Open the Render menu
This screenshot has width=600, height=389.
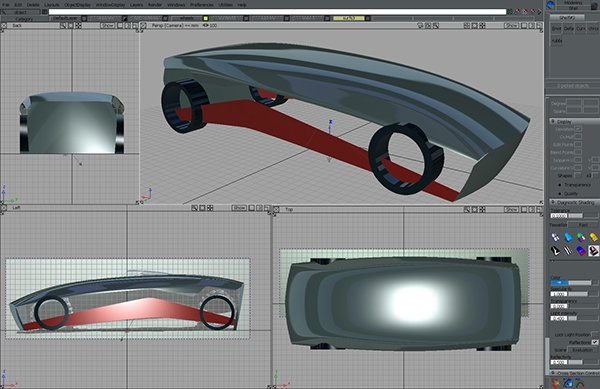click(155, 5)
